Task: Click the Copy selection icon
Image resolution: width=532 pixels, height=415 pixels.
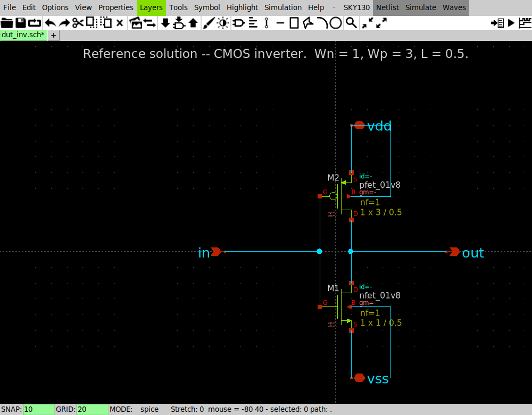Action: (x=92, y=23)
